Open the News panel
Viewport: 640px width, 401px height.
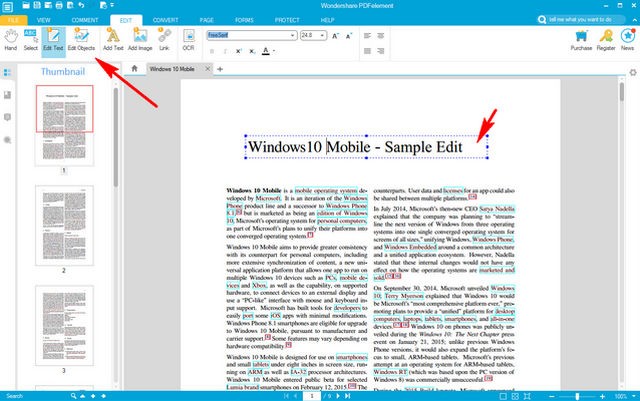(628, 40)
